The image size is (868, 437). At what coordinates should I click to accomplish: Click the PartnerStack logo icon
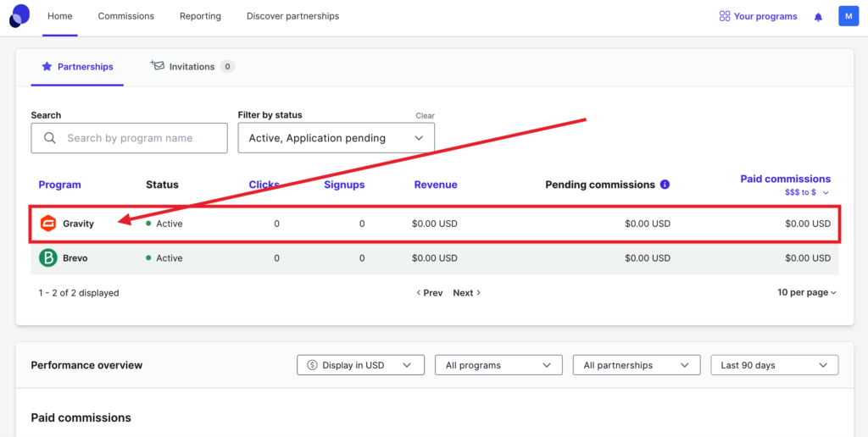19,15
